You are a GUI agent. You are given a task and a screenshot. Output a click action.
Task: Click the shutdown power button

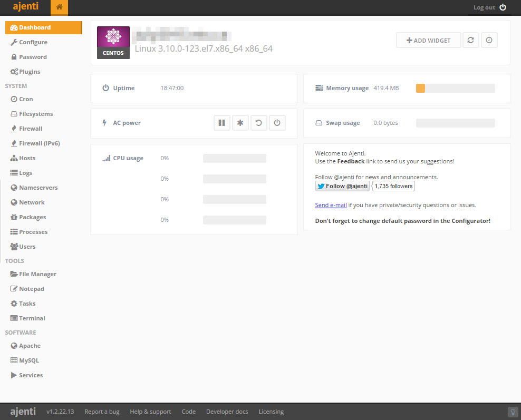277,123
